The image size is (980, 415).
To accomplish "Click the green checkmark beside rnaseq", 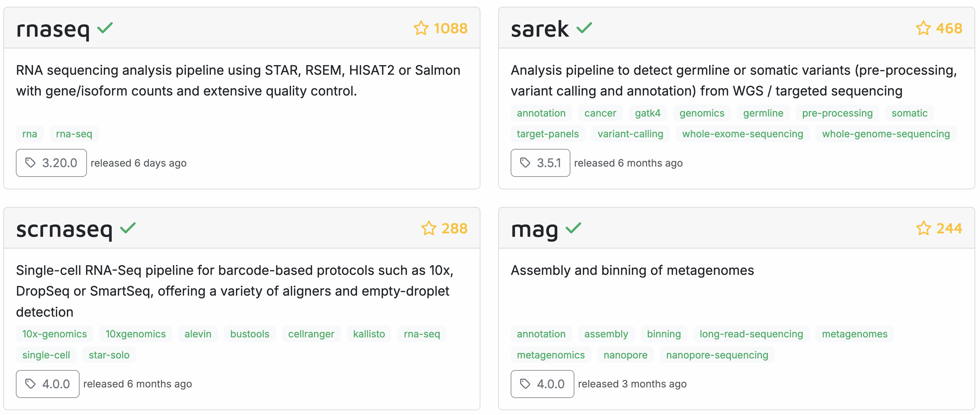I will 105,28.
